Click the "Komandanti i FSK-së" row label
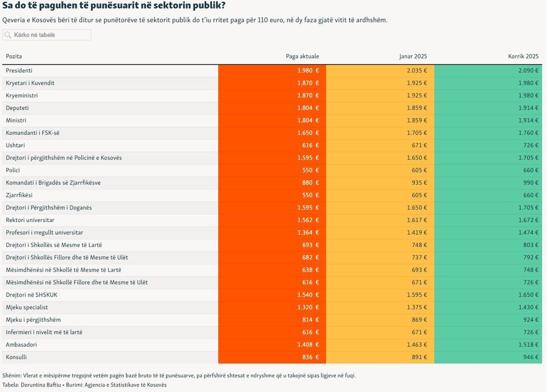Image resolution: width=547 pixels, height=392 pixels. 32,133
